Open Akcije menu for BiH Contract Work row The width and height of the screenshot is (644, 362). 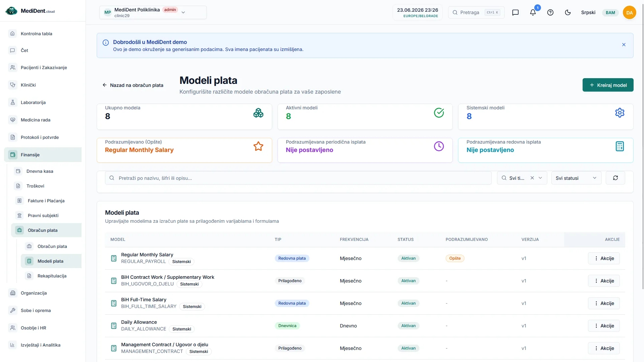click(x=604, y=281)
